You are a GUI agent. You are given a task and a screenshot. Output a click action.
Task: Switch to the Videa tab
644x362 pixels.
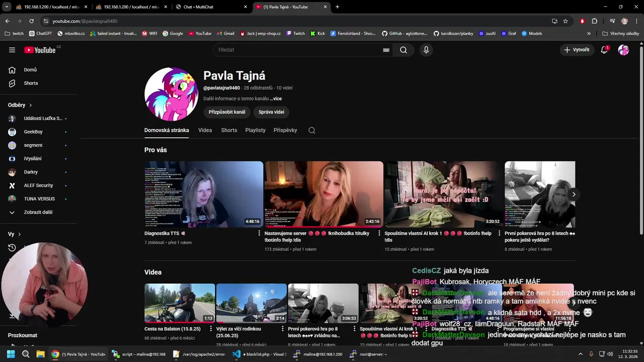[205, 130]
